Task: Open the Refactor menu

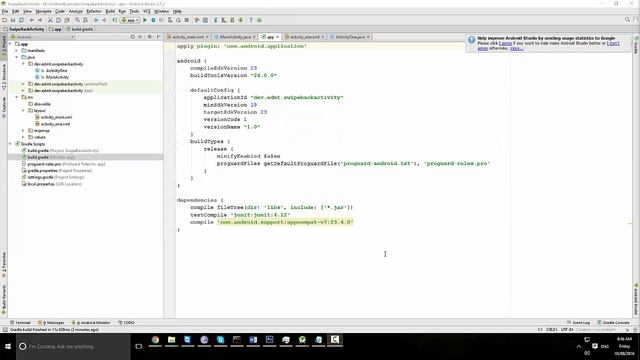Action: (93, 11)
